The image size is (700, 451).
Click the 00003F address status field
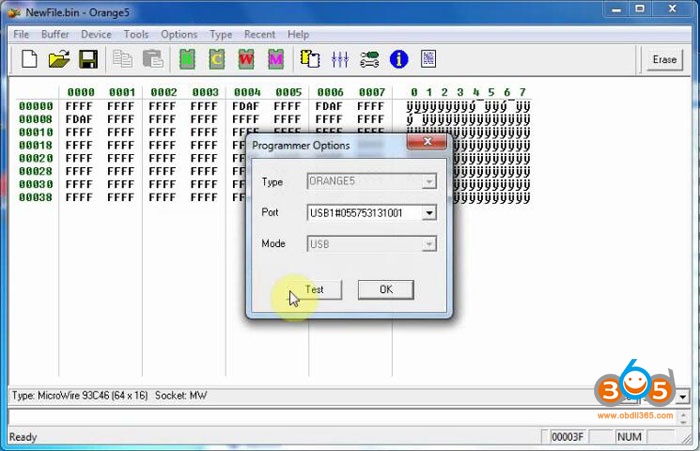pyautogui.click(x=567, y=437)
